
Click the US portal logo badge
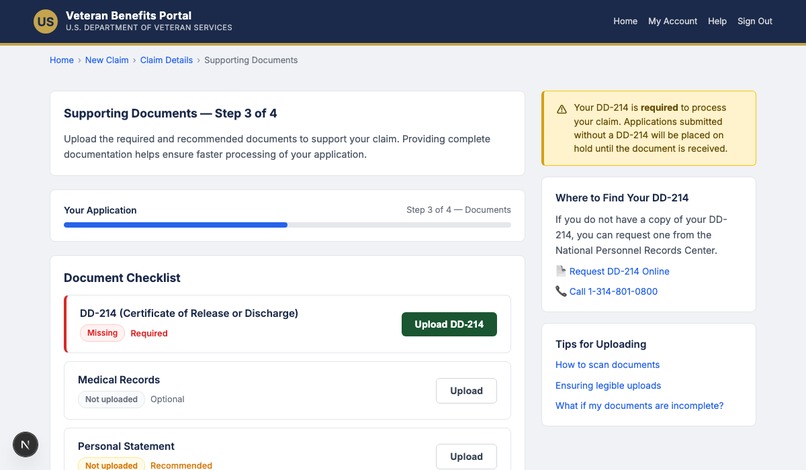click(x=45, y=22)
